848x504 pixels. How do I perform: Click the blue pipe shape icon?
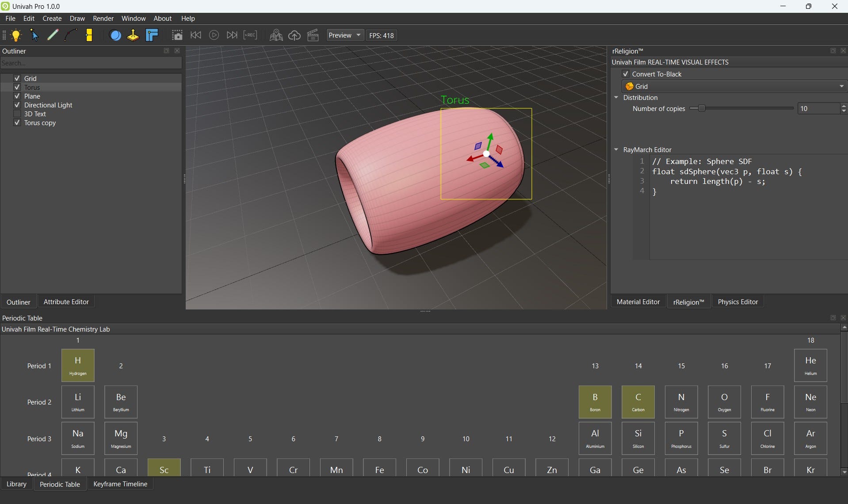tap(152, 35)
